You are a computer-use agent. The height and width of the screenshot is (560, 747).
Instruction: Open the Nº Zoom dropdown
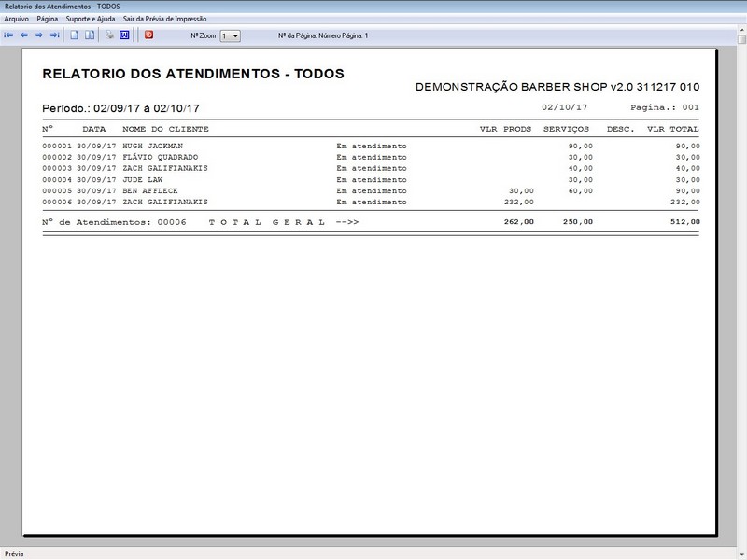pos(230,35)
